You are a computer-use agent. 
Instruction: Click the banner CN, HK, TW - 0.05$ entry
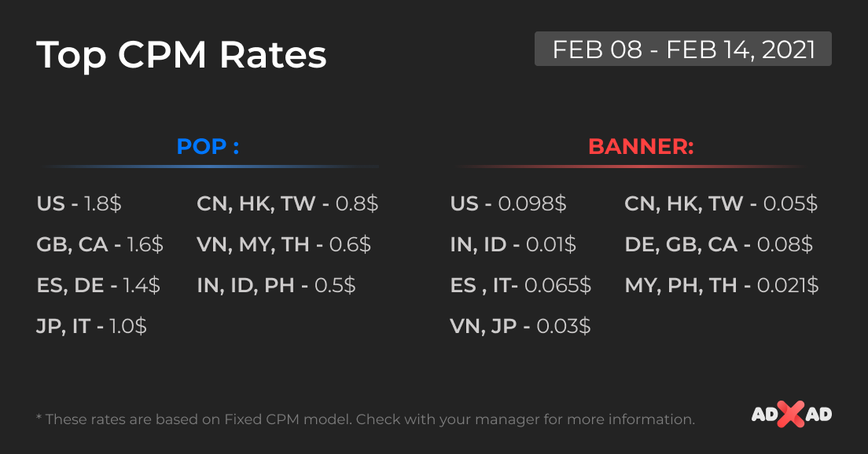pos(721,203)
